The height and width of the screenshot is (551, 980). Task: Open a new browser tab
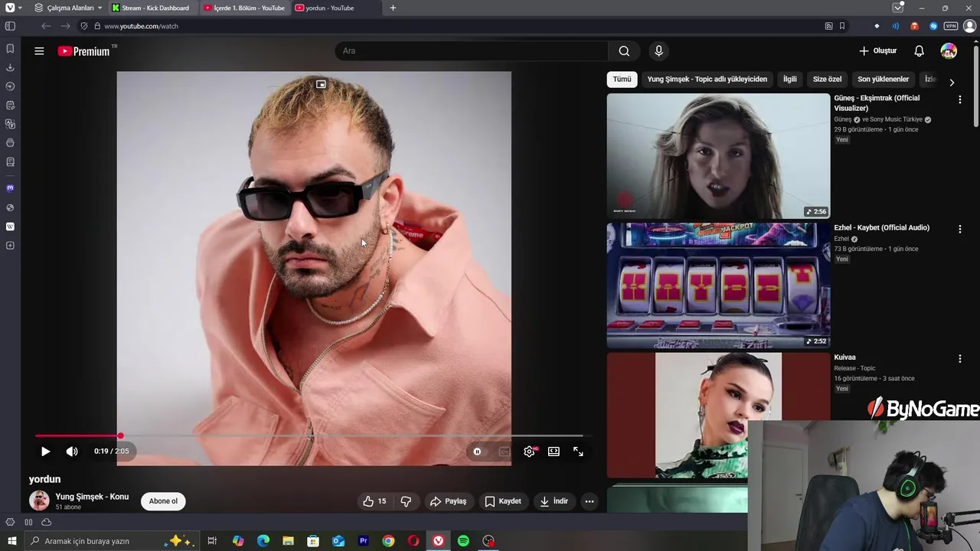(x=393, y=8)
